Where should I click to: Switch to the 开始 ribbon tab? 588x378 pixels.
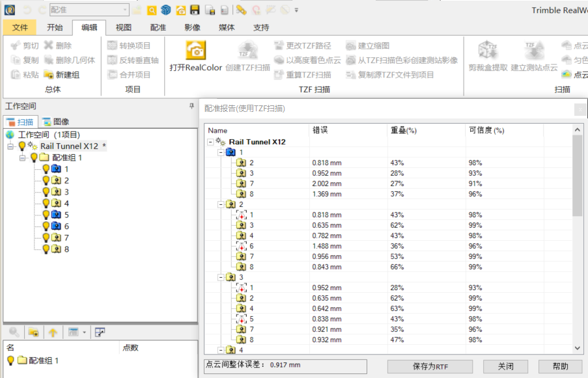[55, 27]
